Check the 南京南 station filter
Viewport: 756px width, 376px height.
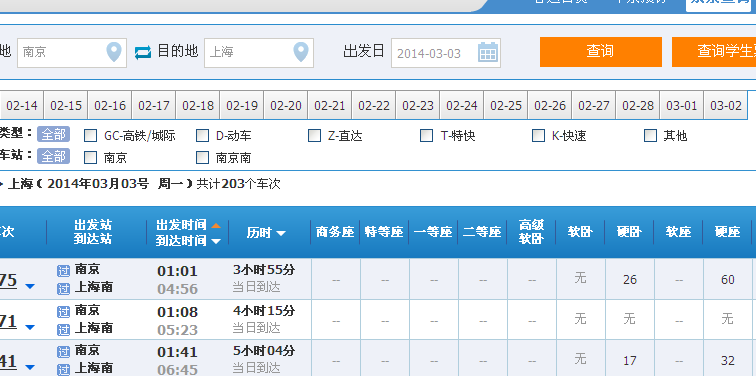coord(202,157)
